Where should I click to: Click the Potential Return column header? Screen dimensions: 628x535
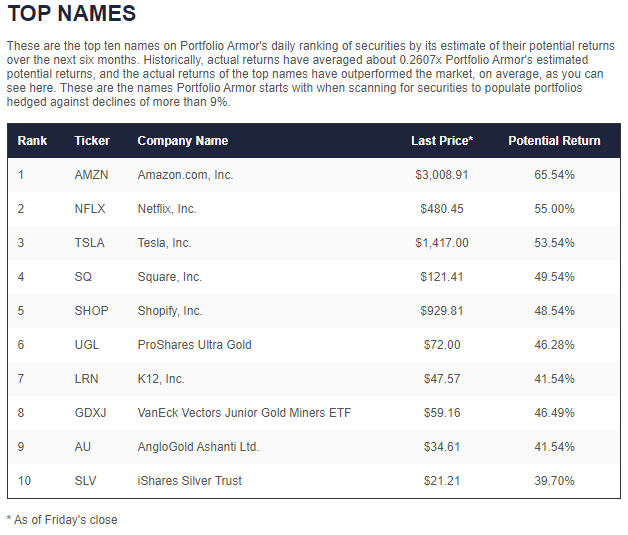[x=554, y=141]
